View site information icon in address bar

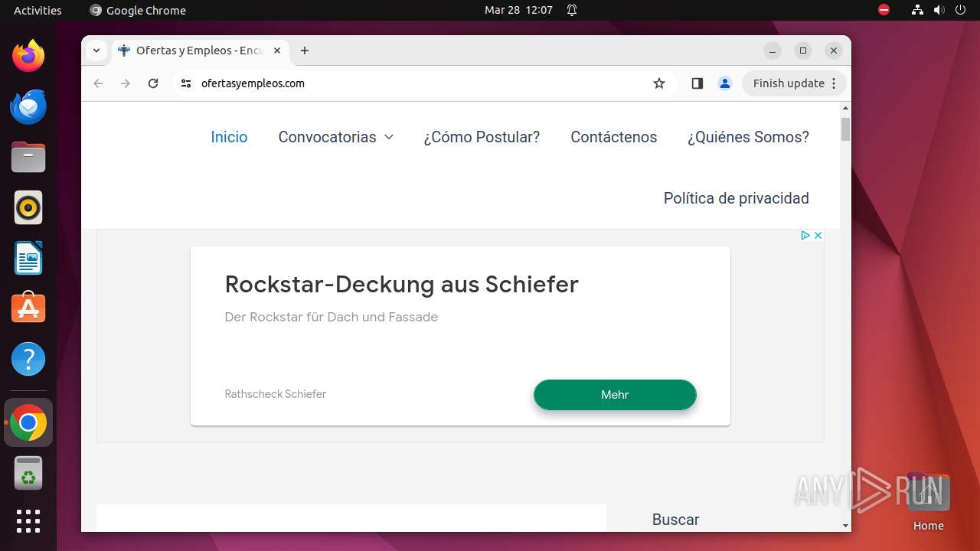[x=186, y=83]
